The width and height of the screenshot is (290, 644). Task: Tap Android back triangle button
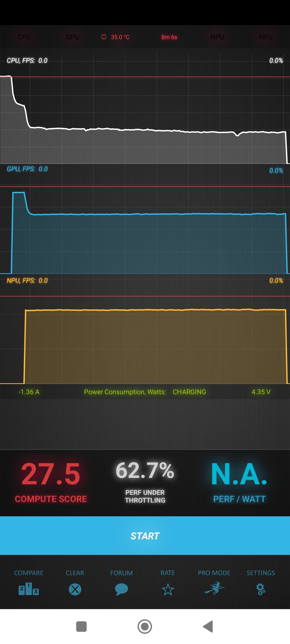(208, 627)
